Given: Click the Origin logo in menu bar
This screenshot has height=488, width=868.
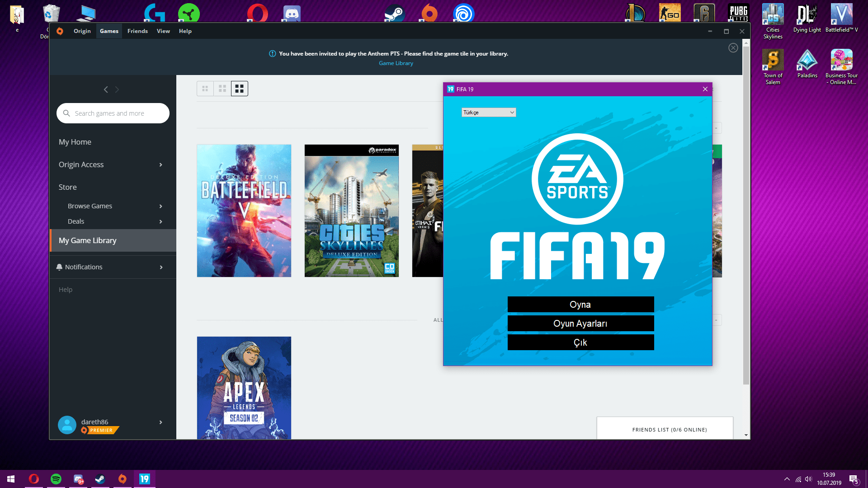Looking at the screenshot, I should click(60, 31).
